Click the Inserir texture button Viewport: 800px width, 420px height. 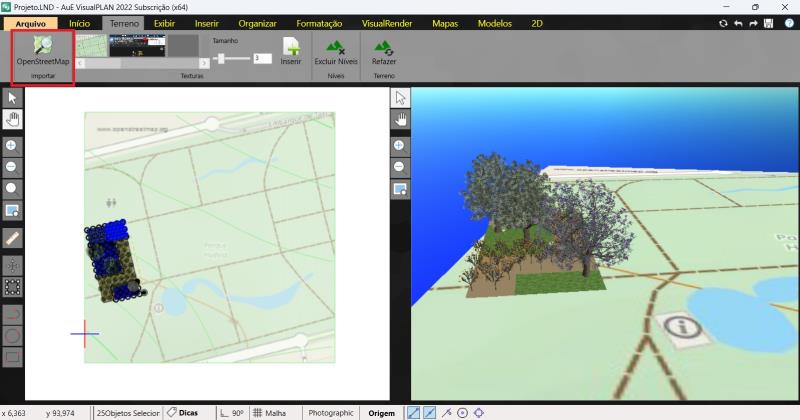click(291, 51)
